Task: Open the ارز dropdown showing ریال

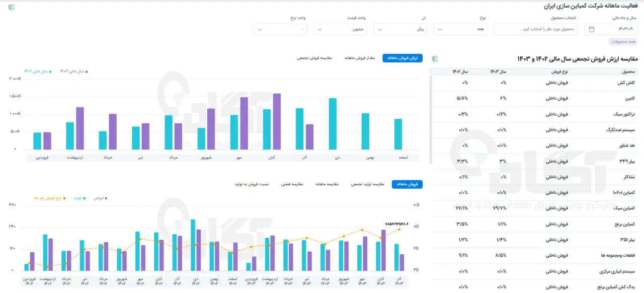Action: click(x=400, y=29)
